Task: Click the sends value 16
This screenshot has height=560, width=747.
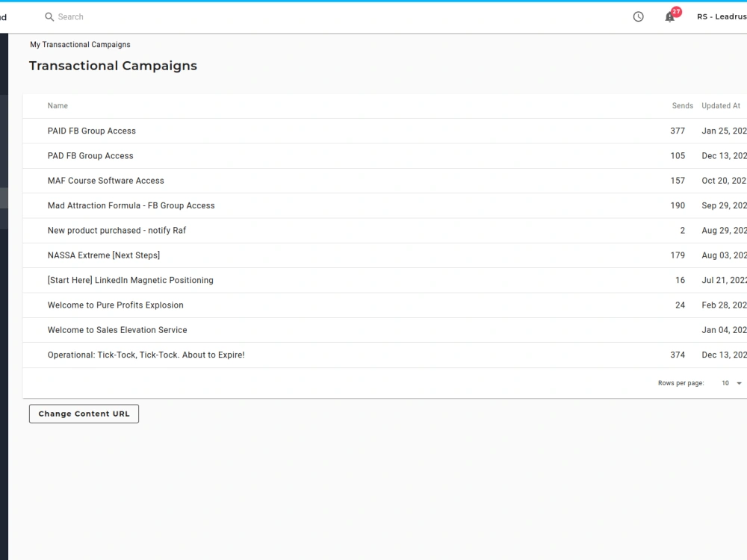Action: click(680, 280)
